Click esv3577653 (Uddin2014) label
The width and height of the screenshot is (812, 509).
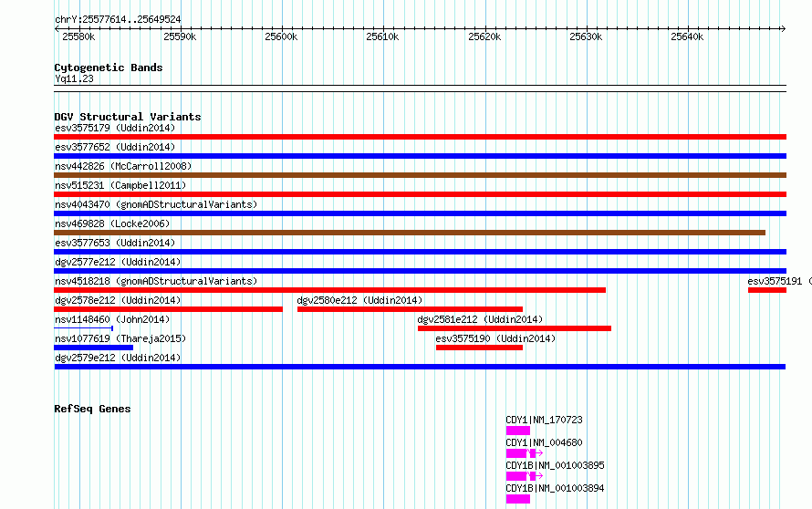[115, 243]
